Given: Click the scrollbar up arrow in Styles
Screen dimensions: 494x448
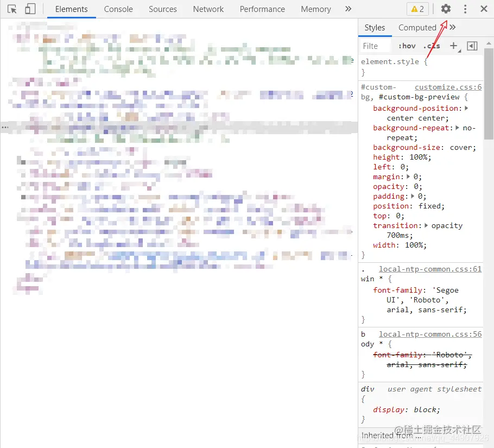Looking at the screenshot, I should pos(489,43).
